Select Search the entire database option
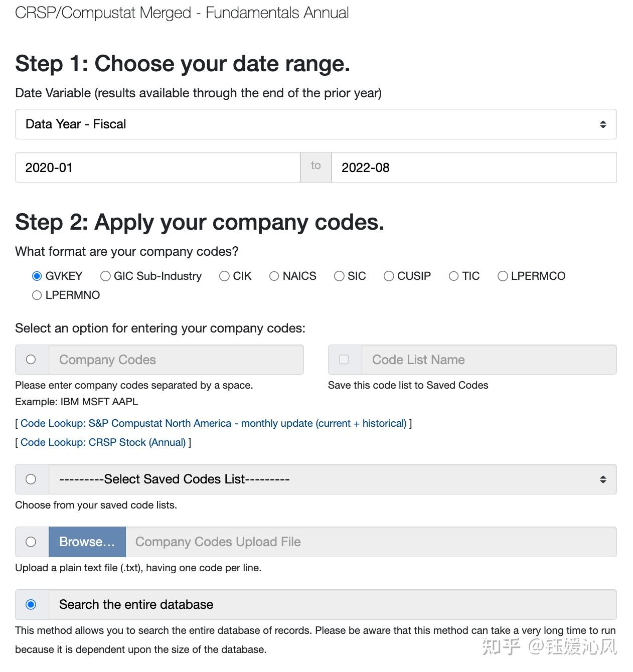The height and width of the screenshot is (672, 633). 31,604
